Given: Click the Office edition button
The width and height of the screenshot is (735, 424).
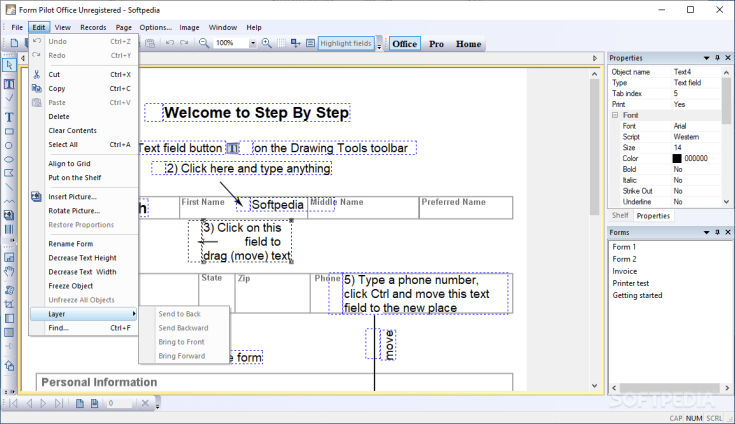Looking at the screenshot, I should 405,44.
